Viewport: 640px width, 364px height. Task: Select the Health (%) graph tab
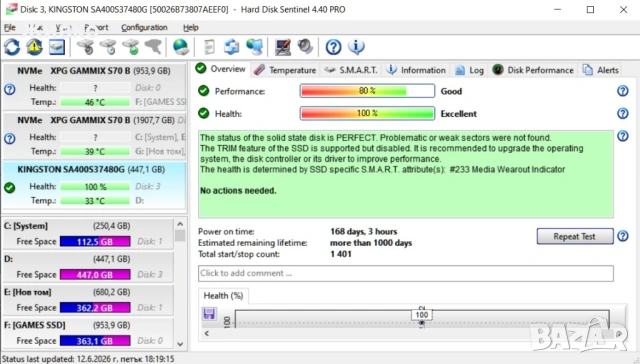coord(223,296)
